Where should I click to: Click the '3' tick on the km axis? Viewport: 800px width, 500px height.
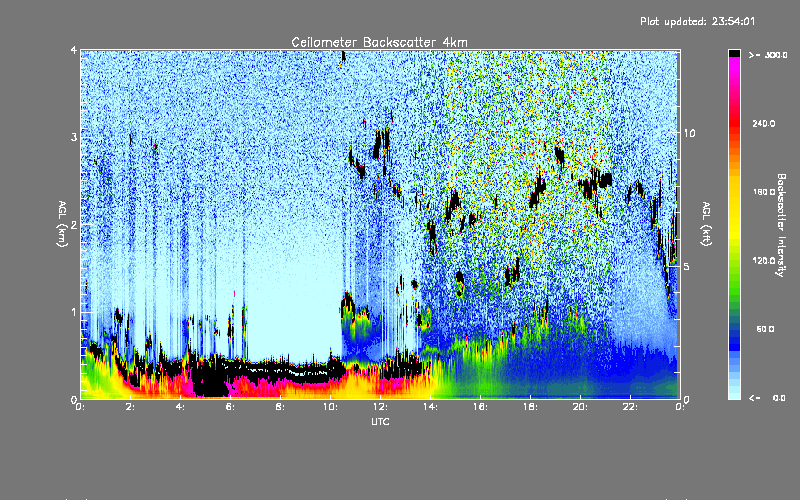tap(74, 137)
